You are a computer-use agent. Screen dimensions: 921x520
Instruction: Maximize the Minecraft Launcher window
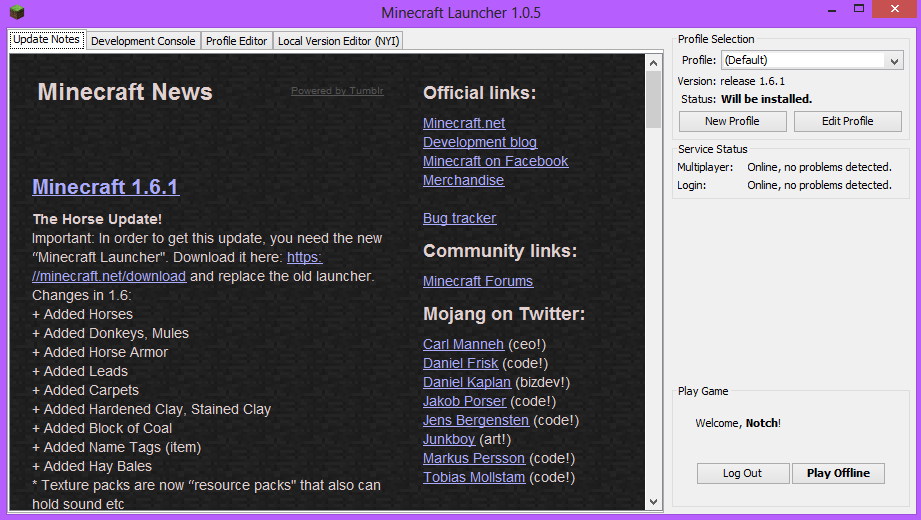(x=859, y=9)
